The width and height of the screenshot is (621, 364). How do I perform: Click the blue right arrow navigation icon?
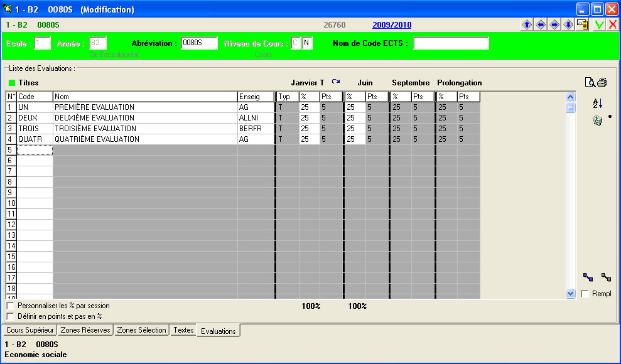pyautogui.click(x=554, y=24)
